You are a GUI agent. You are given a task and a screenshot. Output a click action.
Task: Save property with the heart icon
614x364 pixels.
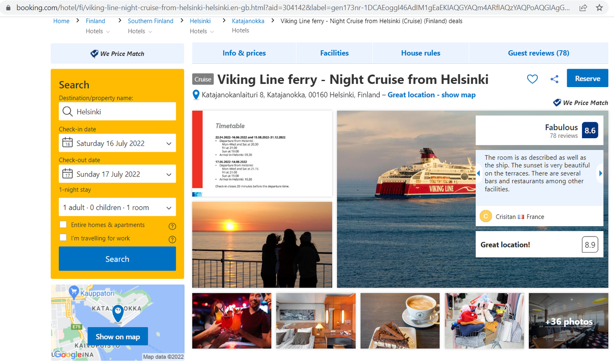[532, 79]
